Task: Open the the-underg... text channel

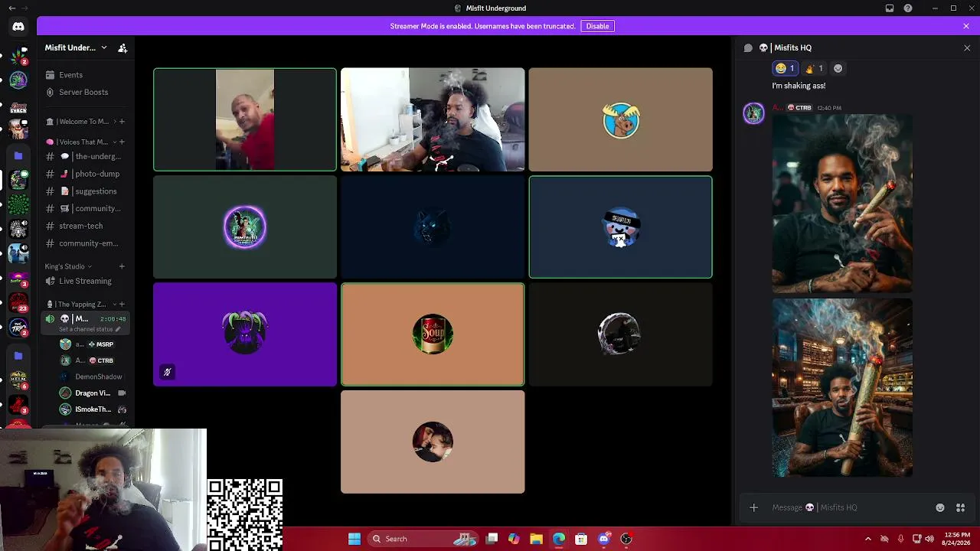Action: coord(85,156)
